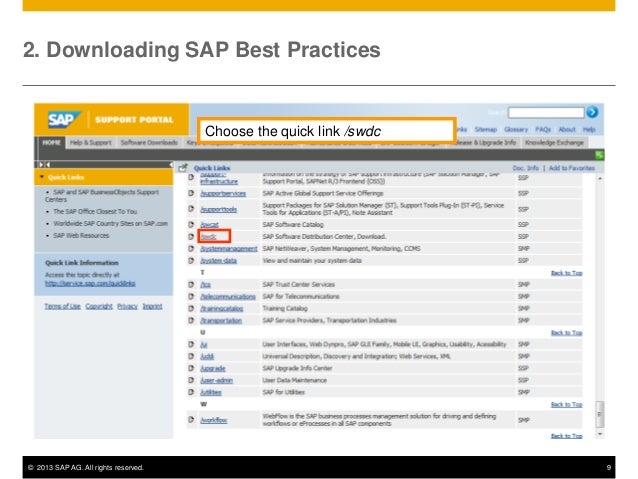
Task: Open the About header link
Action: (567, 129)
